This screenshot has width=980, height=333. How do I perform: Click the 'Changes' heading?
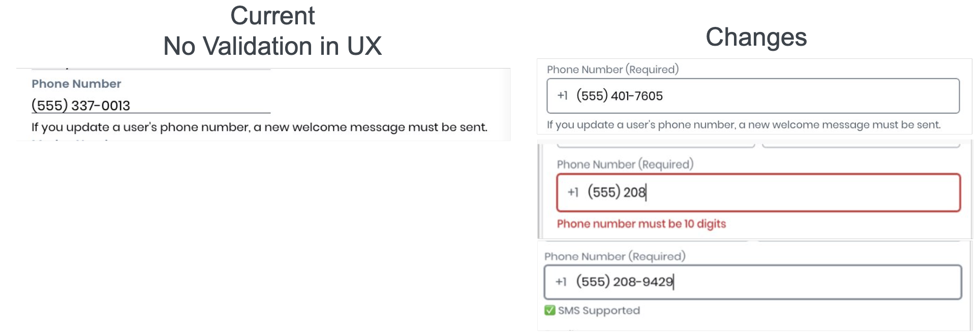pyautogui.click(x=756, y=37)
